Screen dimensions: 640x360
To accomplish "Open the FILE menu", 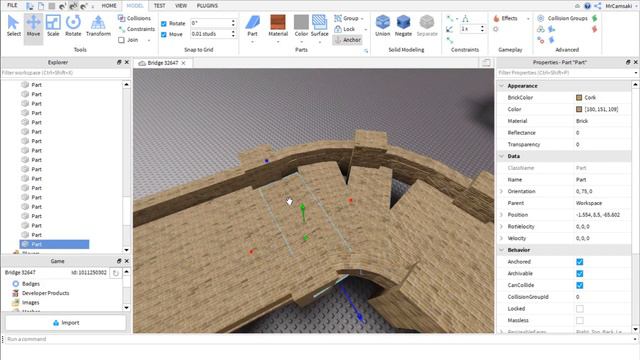I will 12,5.
